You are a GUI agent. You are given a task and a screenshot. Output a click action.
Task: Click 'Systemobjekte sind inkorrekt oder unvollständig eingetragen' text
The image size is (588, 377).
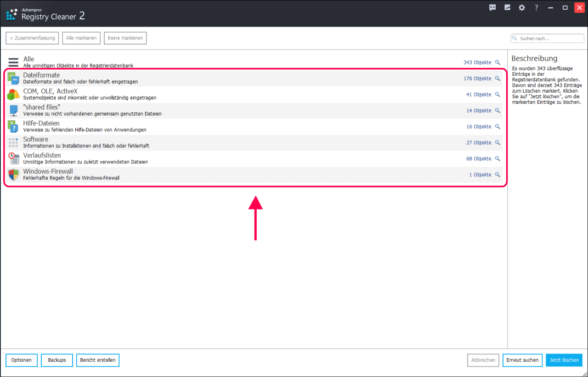pyautogui.click(x=90, y=98)
